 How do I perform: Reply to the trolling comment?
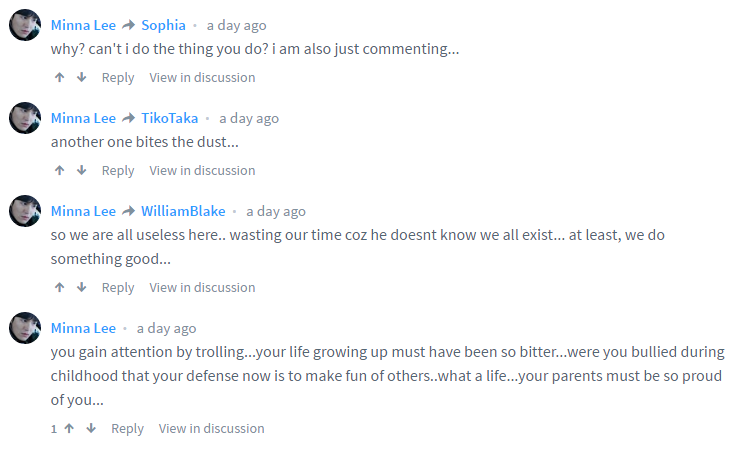pos(127,429)
